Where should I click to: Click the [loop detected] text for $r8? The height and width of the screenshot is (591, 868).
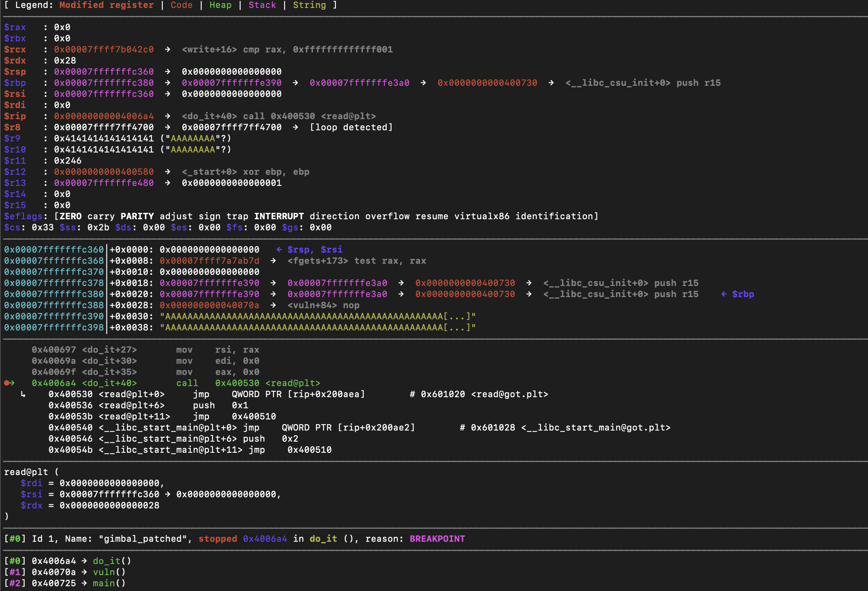[351, 127]
